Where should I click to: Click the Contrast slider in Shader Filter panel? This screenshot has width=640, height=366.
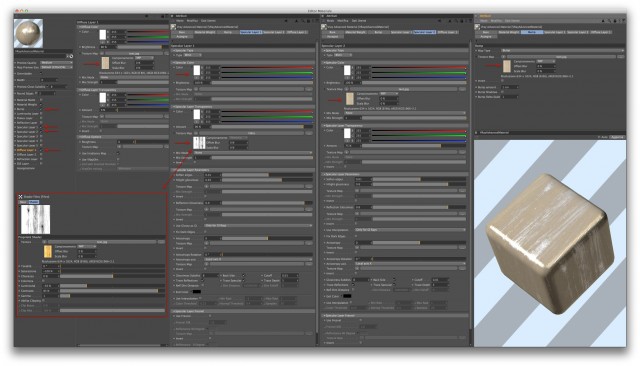112,291
